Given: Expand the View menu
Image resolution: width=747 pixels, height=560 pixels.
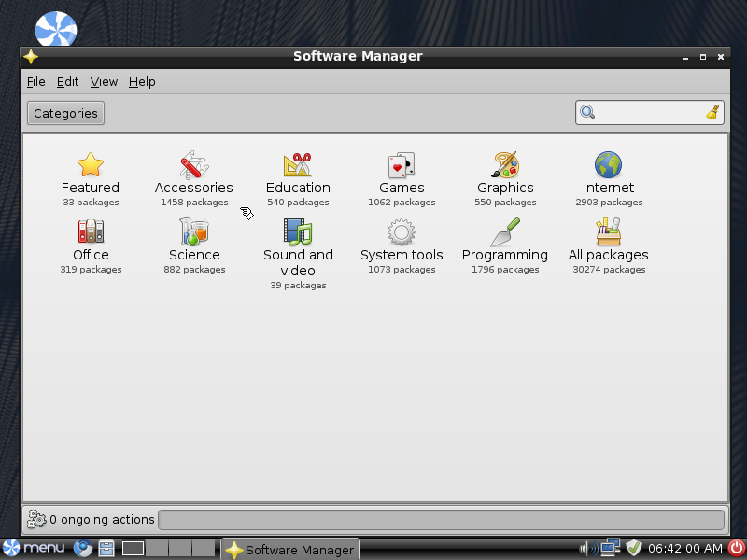Looking at the screenshot, I should [x=104, y=82].
